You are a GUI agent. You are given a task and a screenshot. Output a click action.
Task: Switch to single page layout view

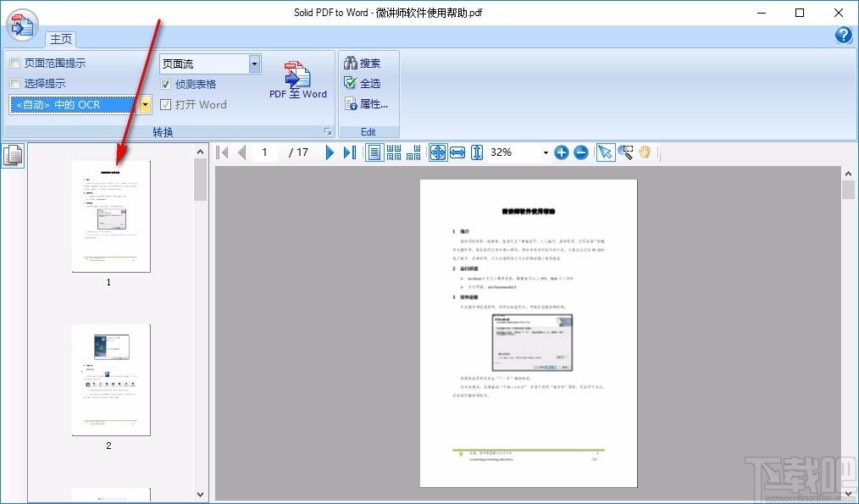(x=374, y=152)
